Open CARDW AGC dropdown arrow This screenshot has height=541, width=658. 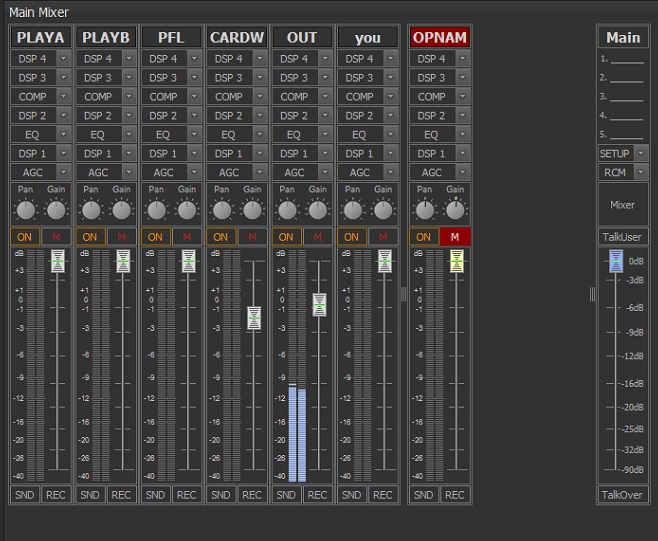(260, 172)
